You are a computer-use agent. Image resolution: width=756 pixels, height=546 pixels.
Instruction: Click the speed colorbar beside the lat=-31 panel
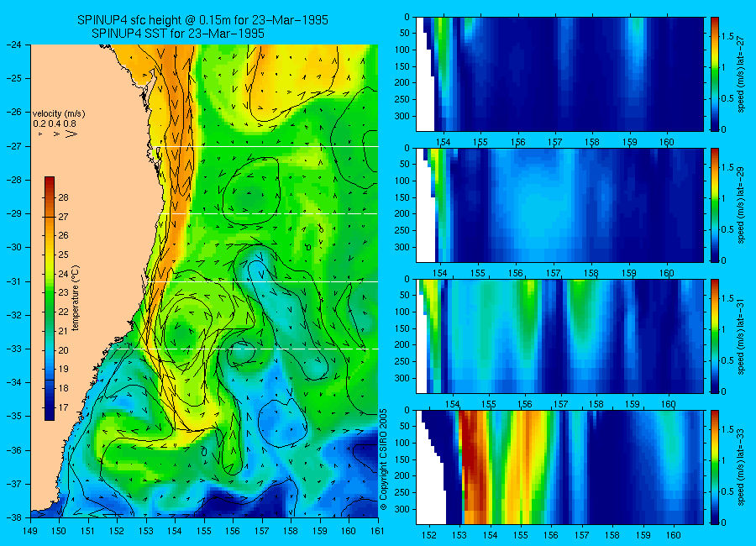pos(715,336)
